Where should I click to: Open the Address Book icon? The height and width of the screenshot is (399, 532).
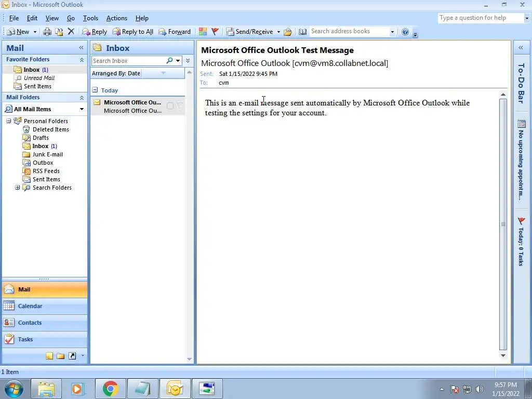(x=303, y=32)
